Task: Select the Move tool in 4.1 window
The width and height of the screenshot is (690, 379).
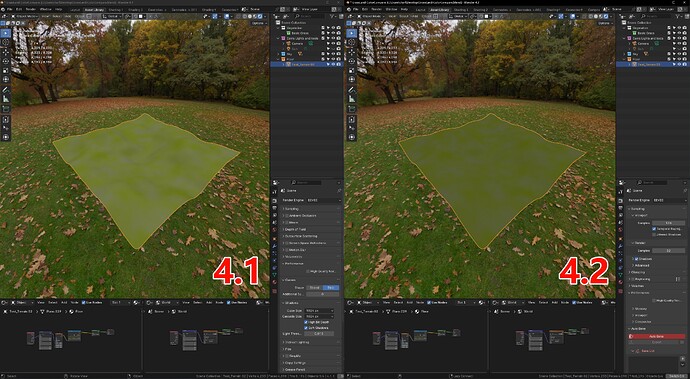Action: tap(6, 52)
